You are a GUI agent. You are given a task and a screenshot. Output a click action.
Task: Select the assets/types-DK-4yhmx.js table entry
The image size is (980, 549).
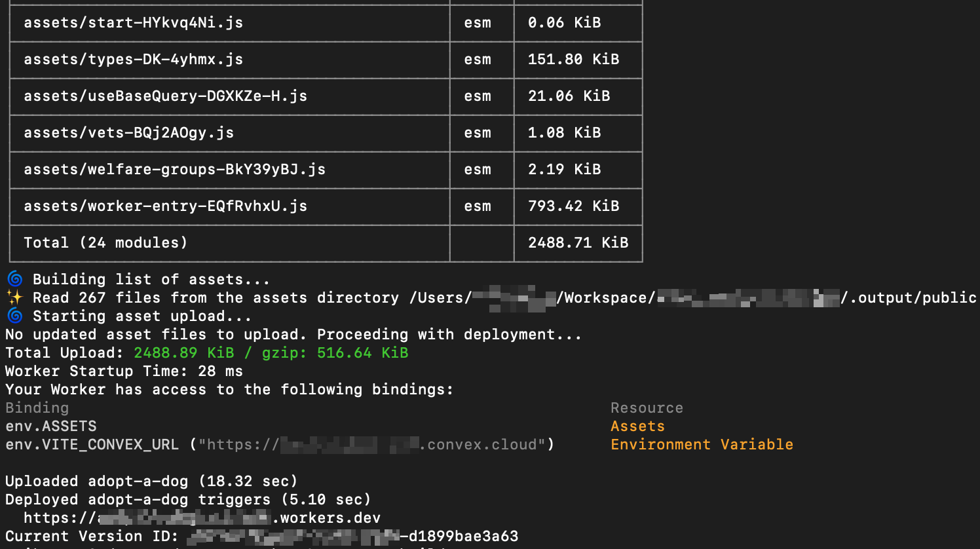click(x=133, y=60)
